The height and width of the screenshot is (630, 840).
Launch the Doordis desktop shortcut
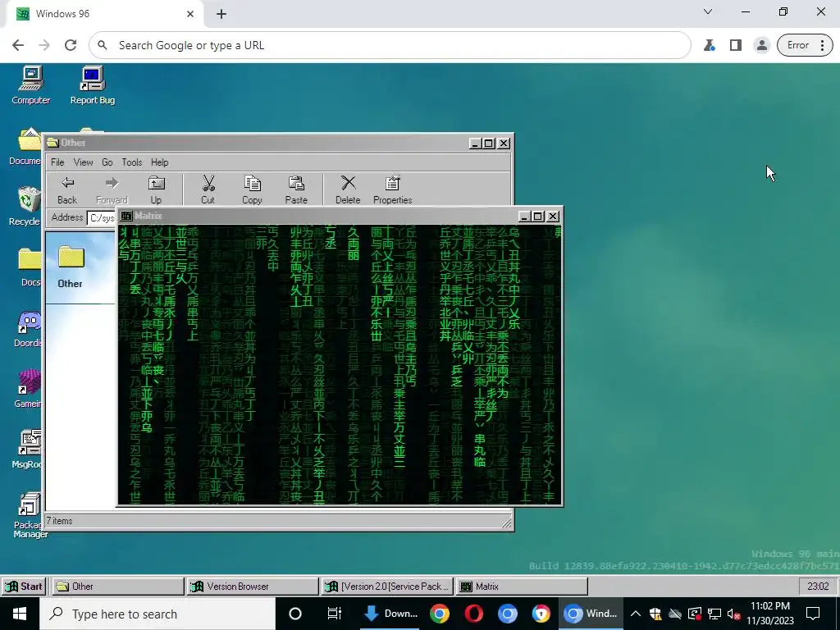[28, 328]
